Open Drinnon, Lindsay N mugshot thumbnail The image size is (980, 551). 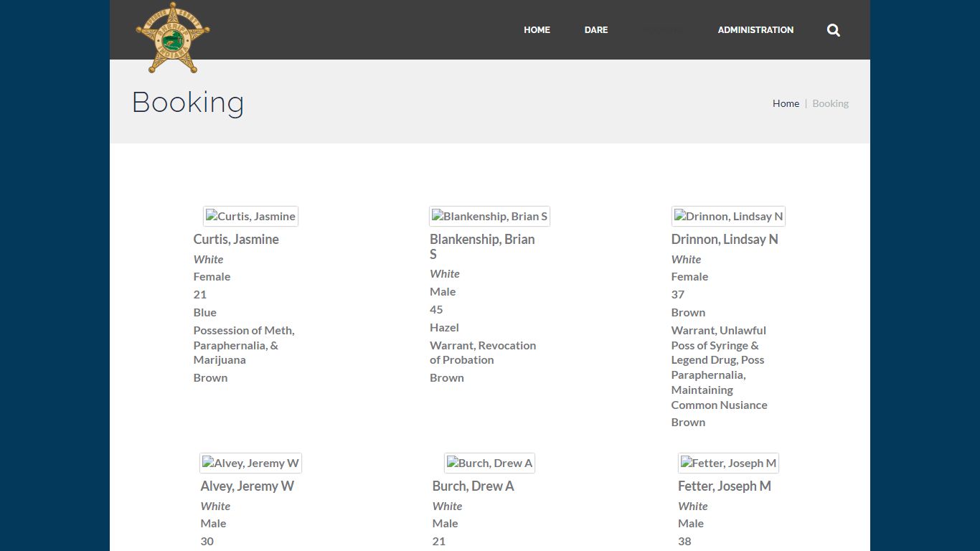[x=728, y=216]
